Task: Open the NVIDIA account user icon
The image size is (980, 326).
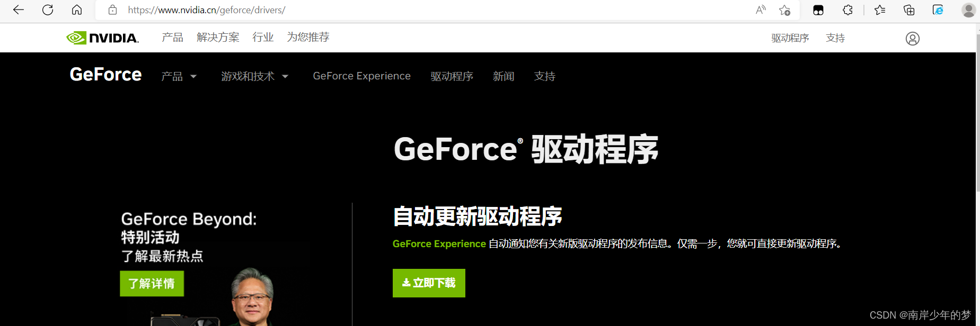Action: pos(912,39)
